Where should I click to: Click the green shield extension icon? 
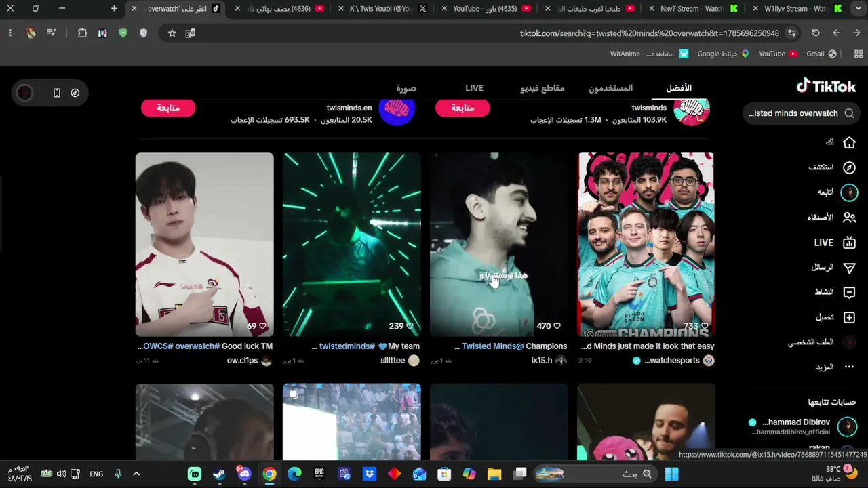(123, 33)
